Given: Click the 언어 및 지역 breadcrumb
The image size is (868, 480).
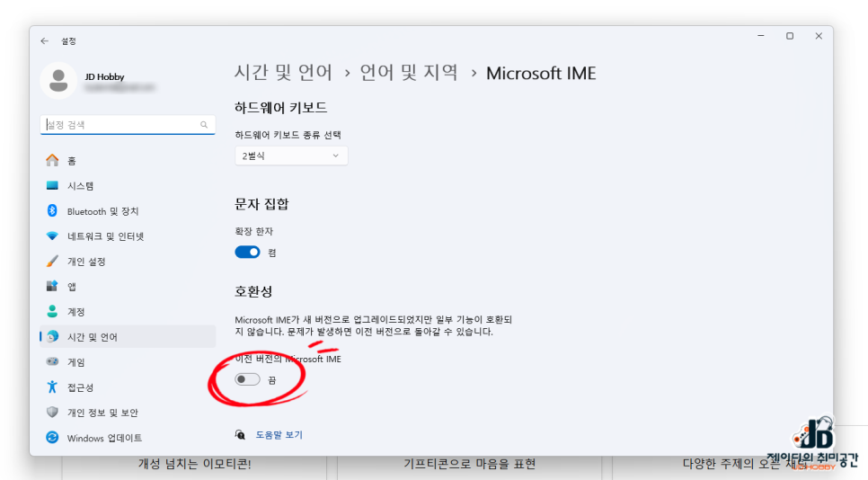Looking at the screenshot, I should [409, 73].
